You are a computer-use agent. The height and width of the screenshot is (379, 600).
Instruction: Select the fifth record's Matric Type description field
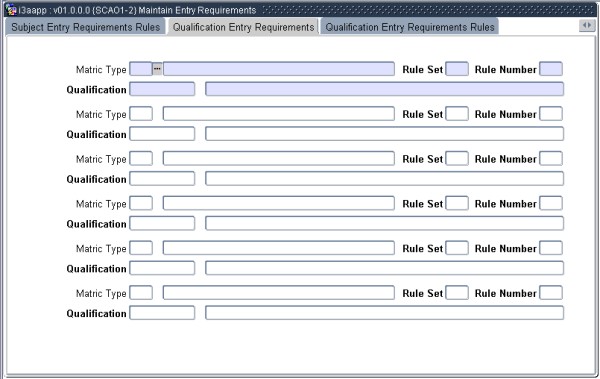click(x=279, y=248)
